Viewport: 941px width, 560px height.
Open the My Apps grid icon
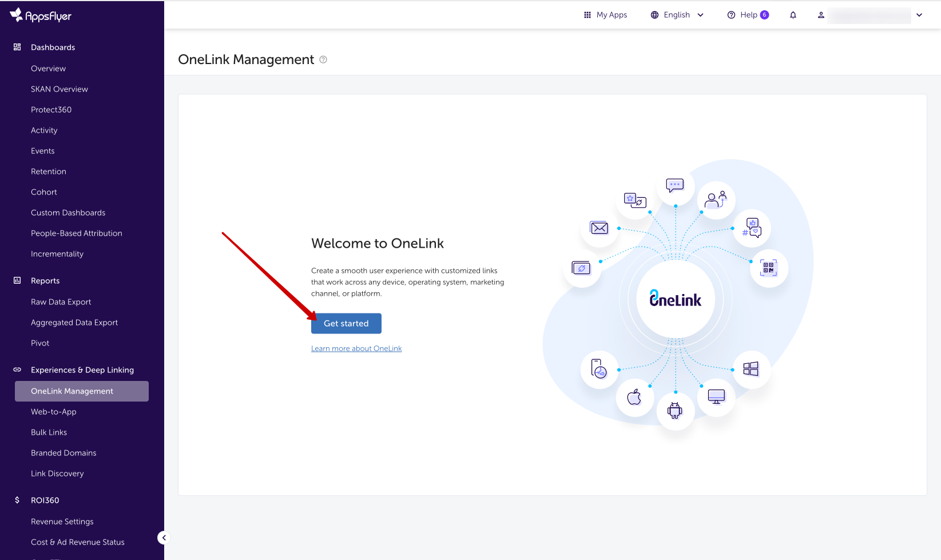(587, 15)
